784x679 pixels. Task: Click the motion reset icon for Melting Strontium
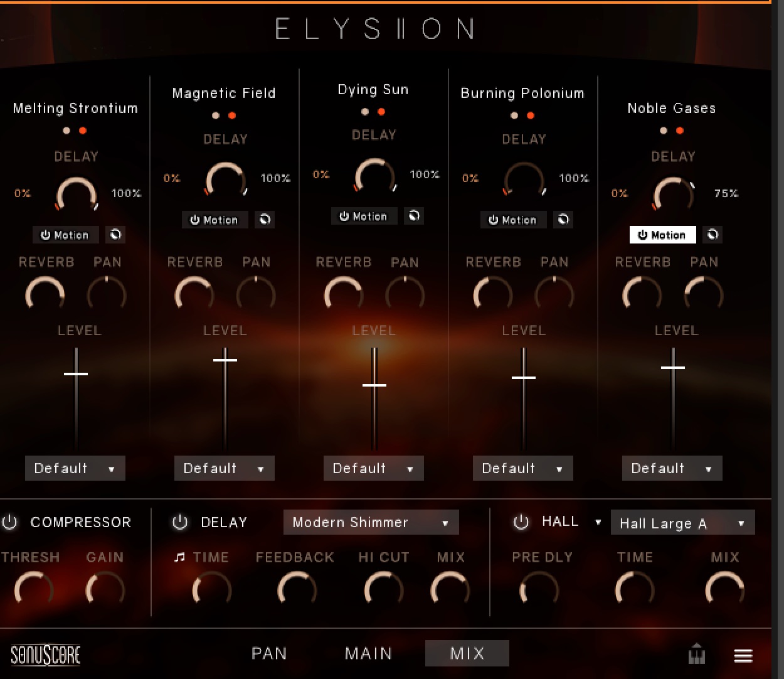click(115, 235)
